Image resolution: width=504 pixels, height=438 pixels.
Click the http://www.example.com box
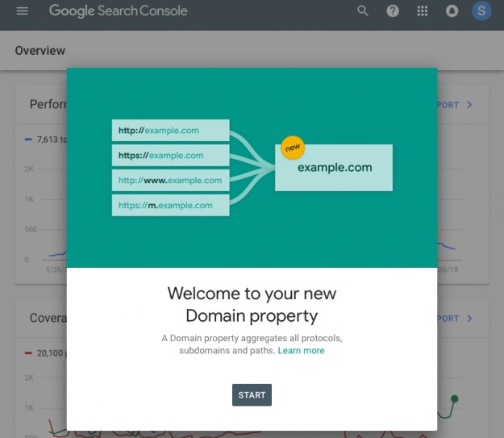click(x=171, y=180)
